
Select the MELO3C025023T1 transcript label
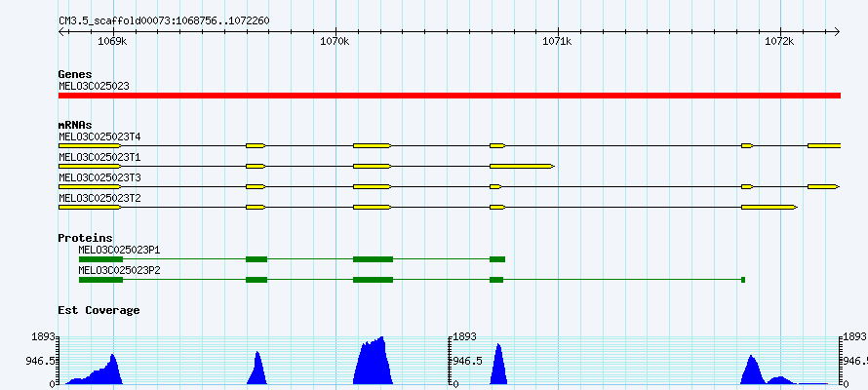[x=99, y=158]
